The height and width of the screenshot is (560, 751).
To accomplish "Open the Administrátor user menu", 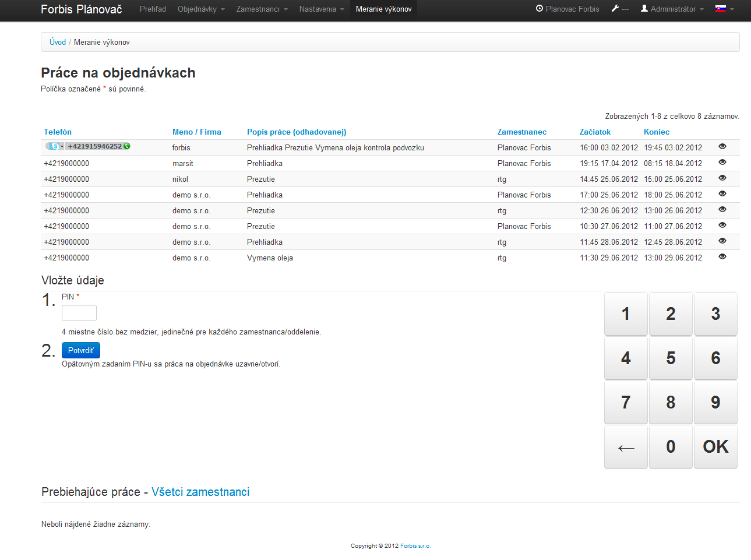I will [x=672, y=9].
